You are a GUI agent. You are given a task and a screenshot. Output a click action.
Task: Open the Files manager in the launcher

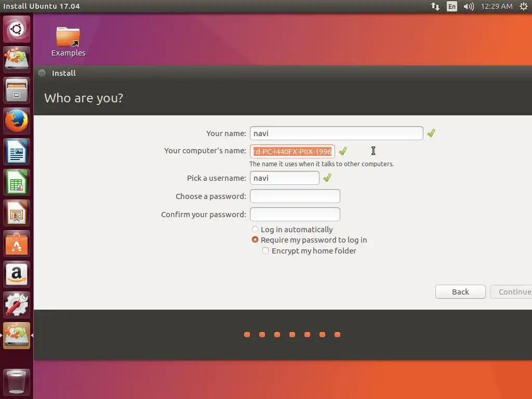click(x=17, y=90)
